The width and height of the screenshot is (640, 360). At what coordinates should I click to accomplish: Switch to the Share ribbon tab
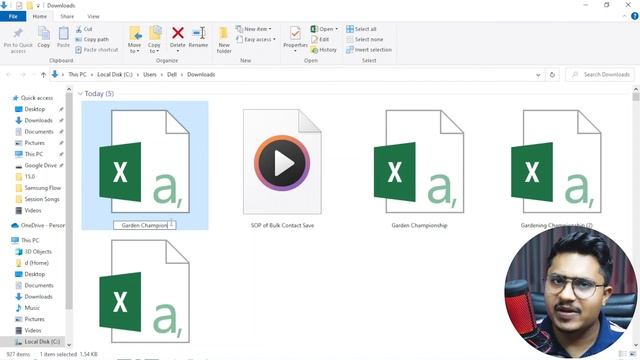coord(67,16)
